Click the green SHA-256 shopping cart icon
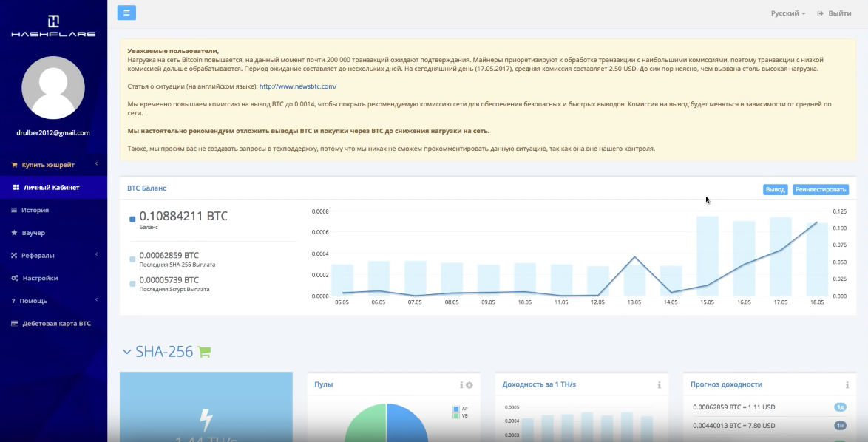Image resolution: width=868 pixels, height=442 pixels. click(x=204, y=353)
